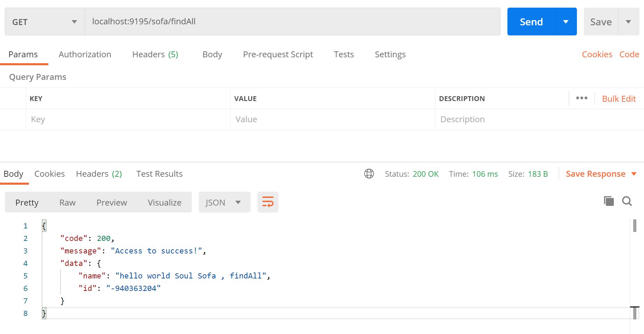The image size is (644, 334).
Task: Click the Bulk Edit link
Action: (x=619, y=99)
